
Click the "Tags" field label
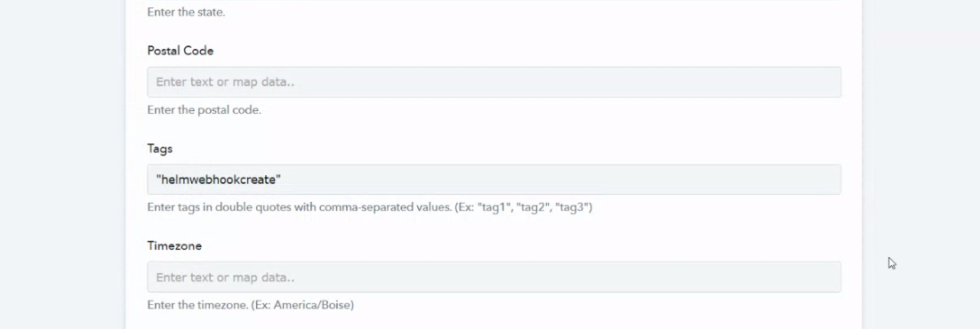click(x=160, y=148)
